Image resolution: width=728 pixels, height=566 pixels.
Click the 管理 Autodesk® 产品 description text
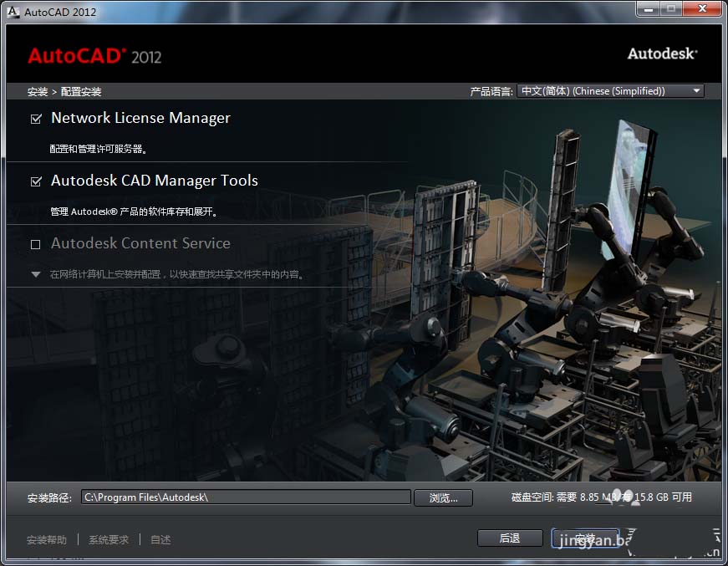point(134,212)
